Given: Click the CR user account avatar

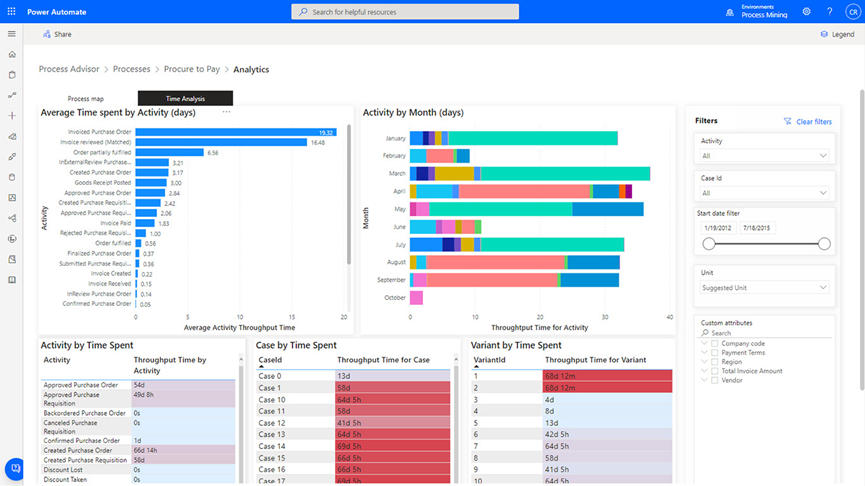Looking at the screenshot, I should (852, 12).
